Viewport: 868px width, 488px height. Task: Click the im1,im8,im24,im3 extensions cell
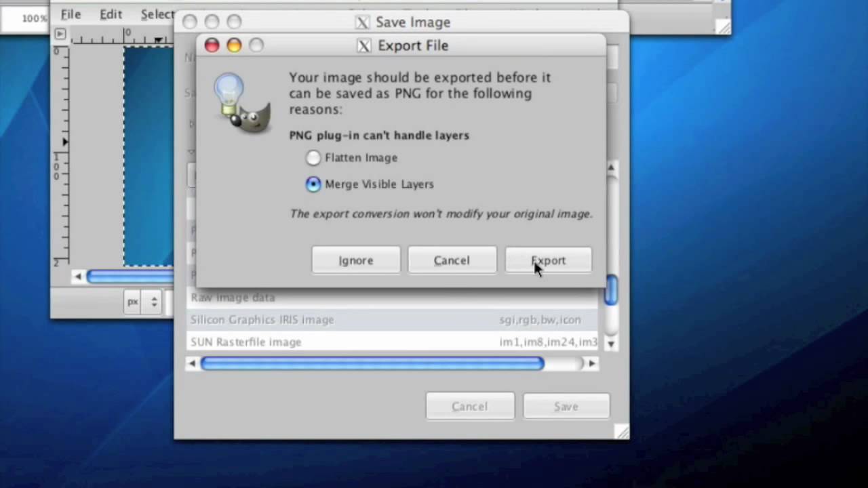(x=548, y=342)
